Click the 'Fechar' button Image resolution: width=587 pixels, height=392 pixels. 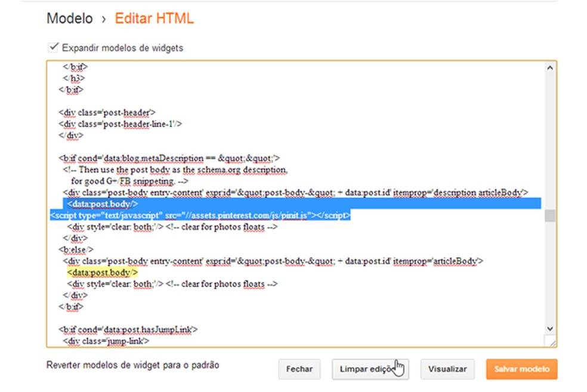[x=299, y=369]
